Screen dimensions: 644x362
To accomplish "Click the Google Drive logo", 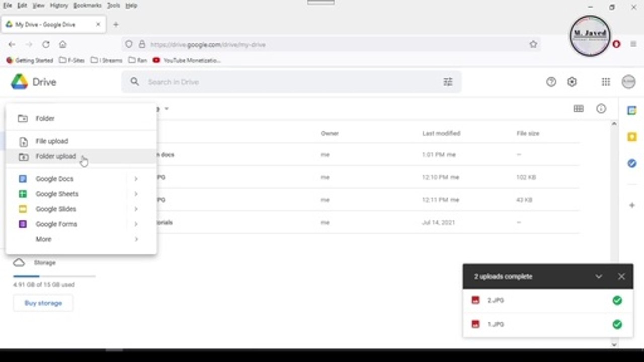I will click(20, 82).
